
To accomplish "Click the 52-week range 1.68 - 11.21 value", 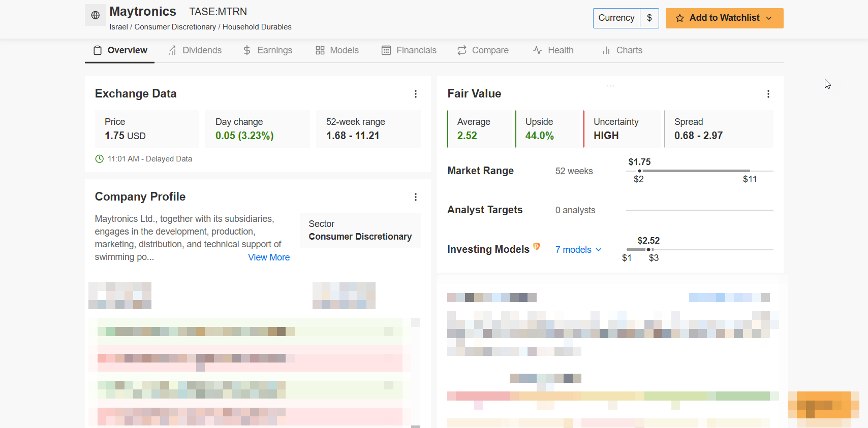I will pos(353,136).
